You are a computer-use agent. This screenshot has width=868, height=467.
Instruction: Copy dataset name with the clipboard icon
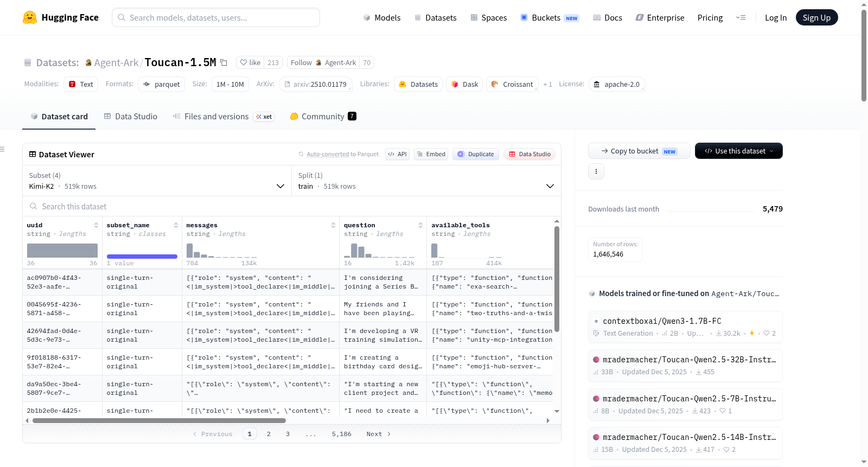pos(224,62)
